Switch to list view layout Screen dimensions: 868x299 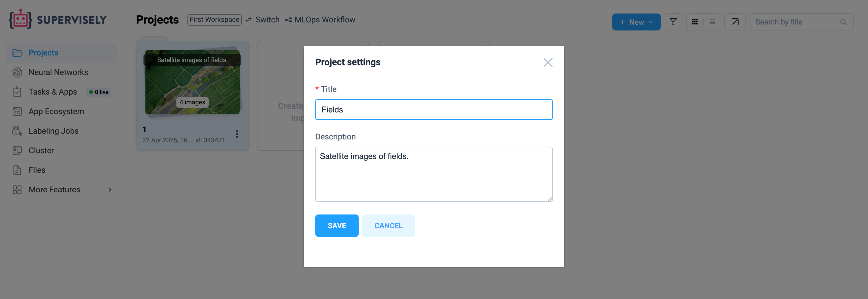click(712, 22)
